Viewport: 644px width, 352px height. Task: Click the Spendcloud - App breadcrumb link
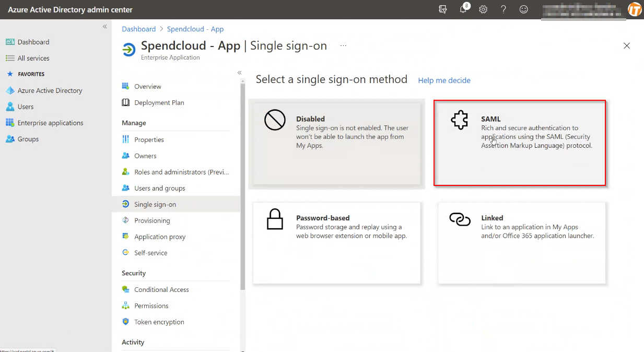tap(195, 29)
